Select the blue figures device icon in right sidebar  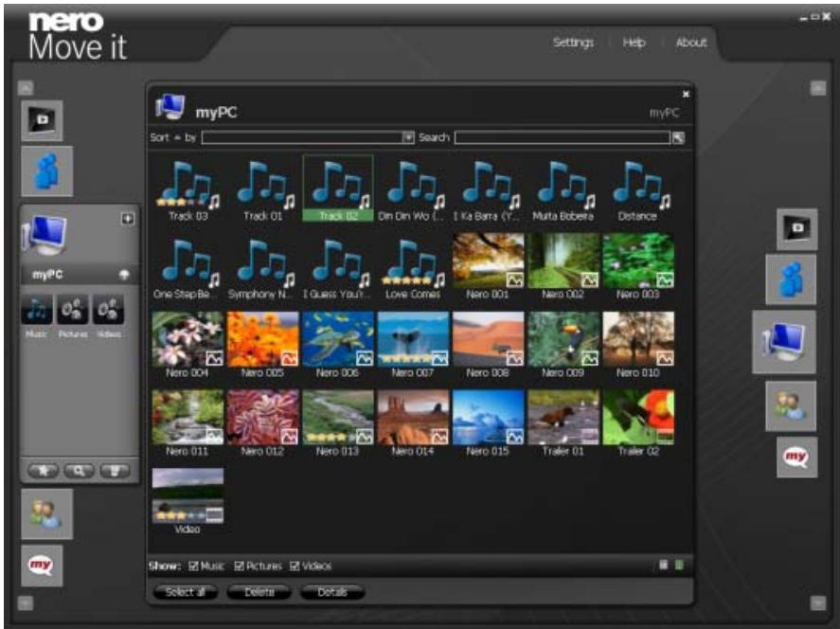[x=791, y=279]
